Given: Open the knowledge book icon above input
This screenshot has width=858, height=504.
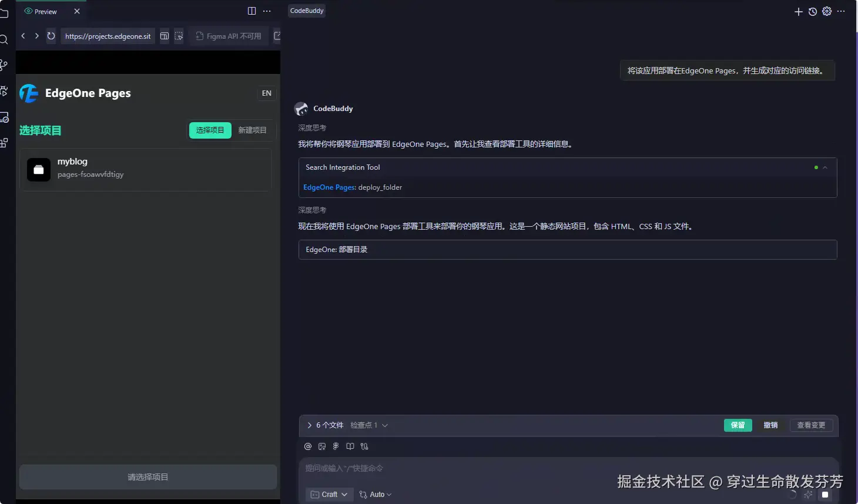Looking at the screenshot, I should tap(350, 446).
